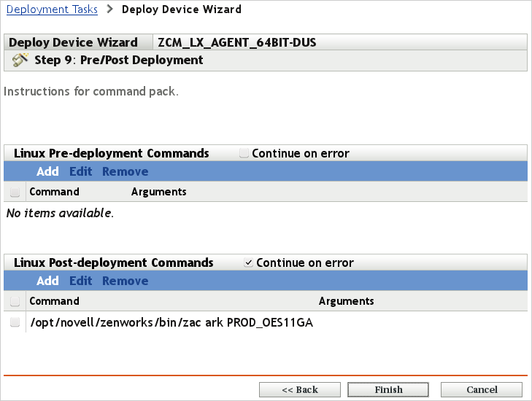Go back with the << Back button
The height and width of the screenshot is (401, 532).
click(299, 390)
